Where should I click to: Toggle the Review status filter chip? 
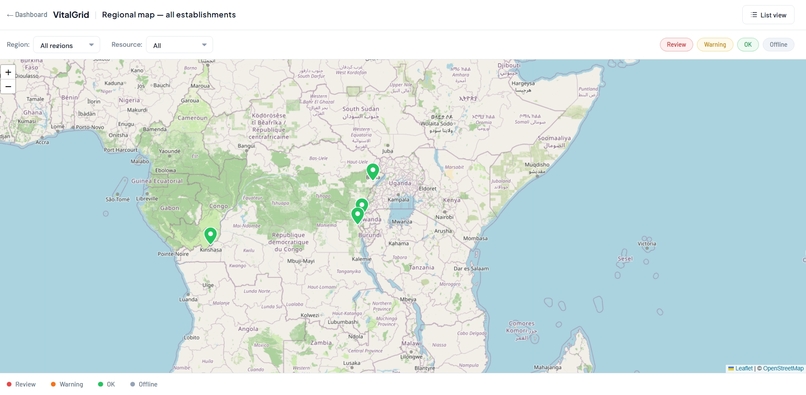(x=676, y=45)
